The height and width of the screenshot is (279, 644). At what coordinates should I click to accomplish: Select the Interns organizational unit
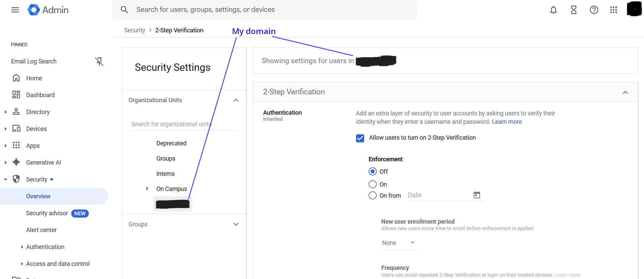(165, 174)
